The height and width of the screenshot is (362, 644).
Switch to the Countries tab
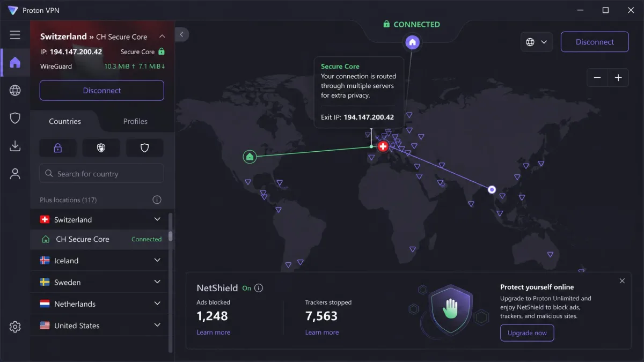pos(65,121)
